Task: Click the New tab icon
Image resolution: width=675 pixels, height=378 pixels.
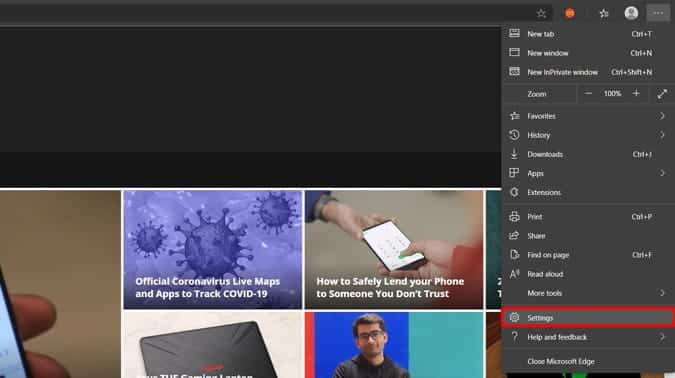Action: click(514, 34)
